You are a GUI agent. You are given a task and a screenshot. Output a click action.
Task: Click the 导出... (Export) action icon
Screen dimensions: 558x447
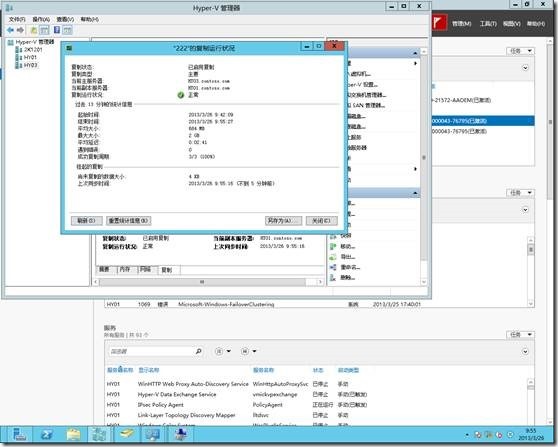(333, 257)
